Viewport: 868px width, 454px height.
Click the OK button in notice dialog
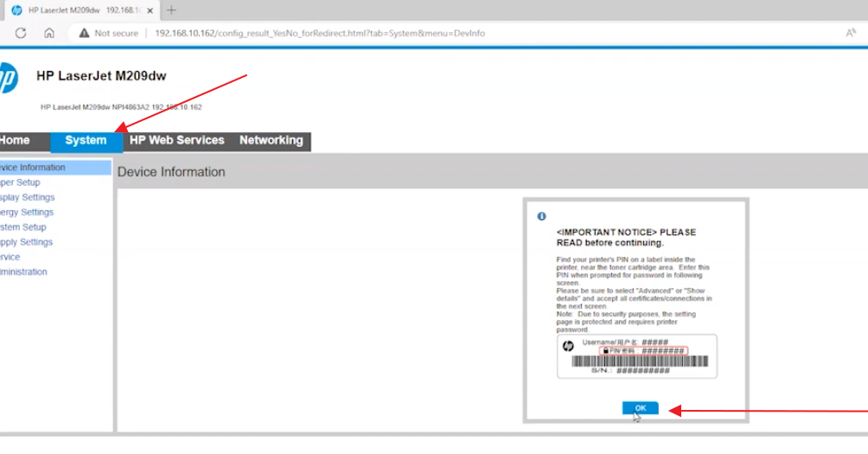point(640,408)
